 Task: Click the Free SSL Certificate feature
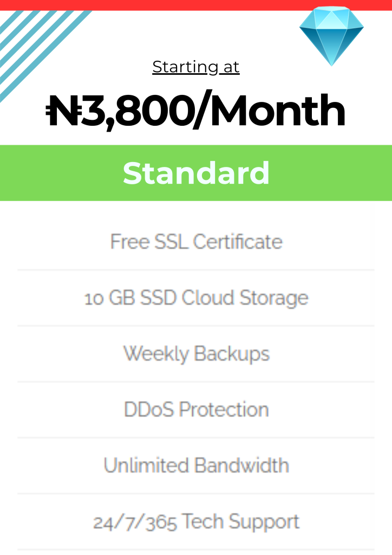(x=196, y=241)
